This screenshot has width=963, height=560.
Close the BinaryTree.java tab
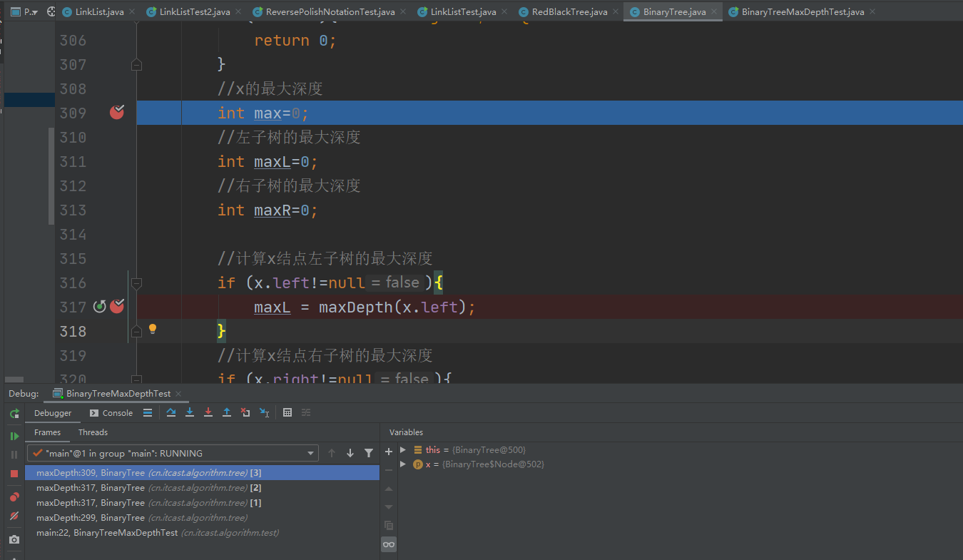click(713, 12)
